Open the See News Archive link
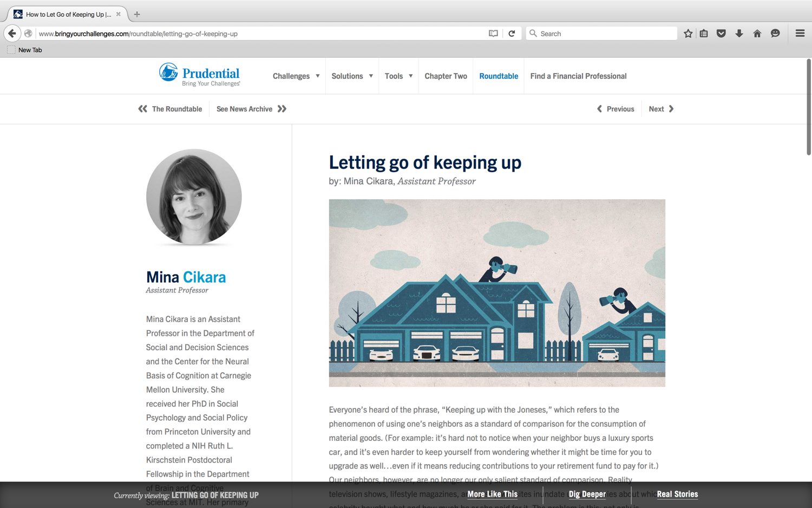This screenshot has height=508, width=812. [251, 109]
